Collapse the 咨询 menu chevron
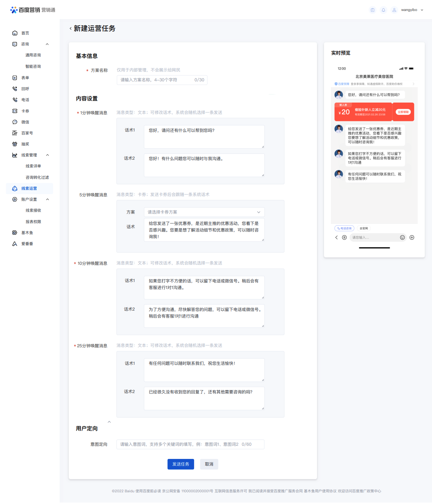This screenshot has height=504, width=432. tap(47, 44)
